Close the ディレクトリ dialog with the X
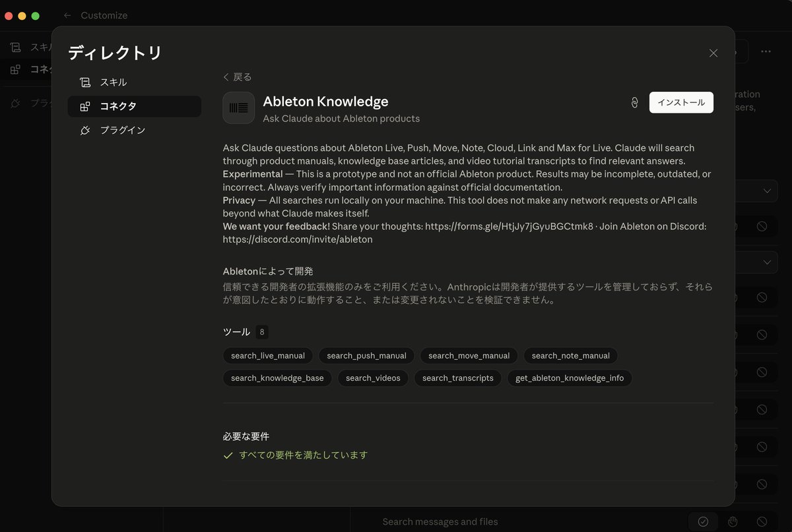This screenshot has width=792, height=532. point(713,53)
